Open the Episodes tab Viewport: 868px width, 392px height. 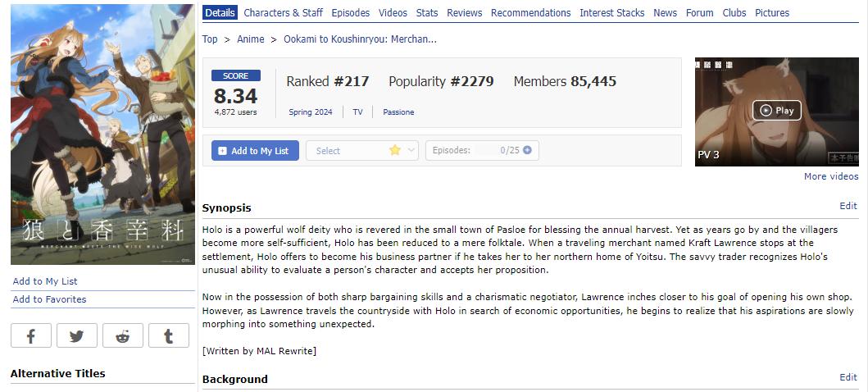(350, 13)
